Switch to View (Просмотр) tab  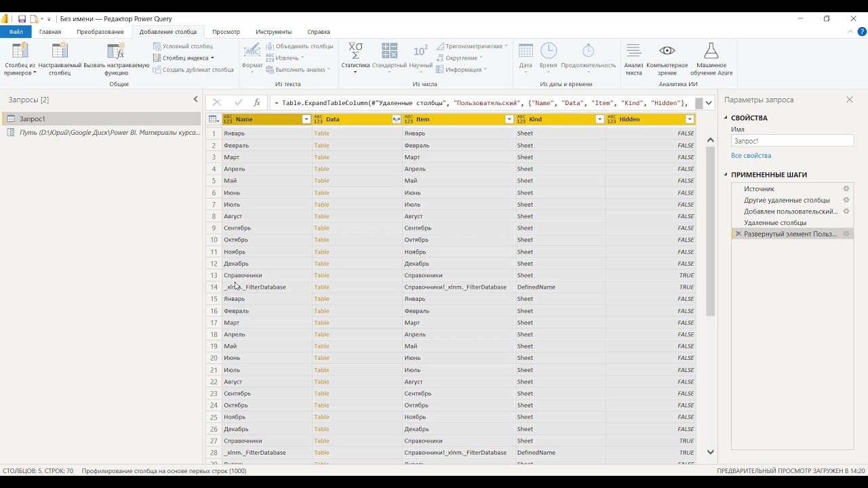[226, 32]
